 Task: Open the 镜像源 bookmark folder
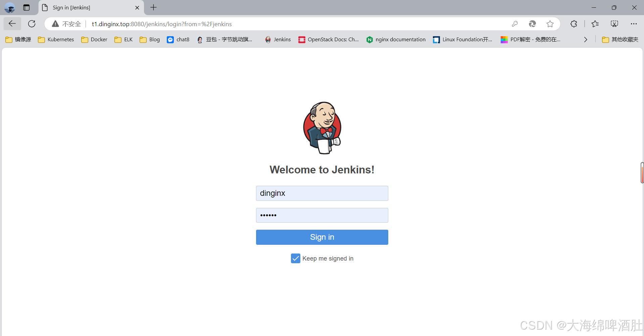[x=18, y=40]
